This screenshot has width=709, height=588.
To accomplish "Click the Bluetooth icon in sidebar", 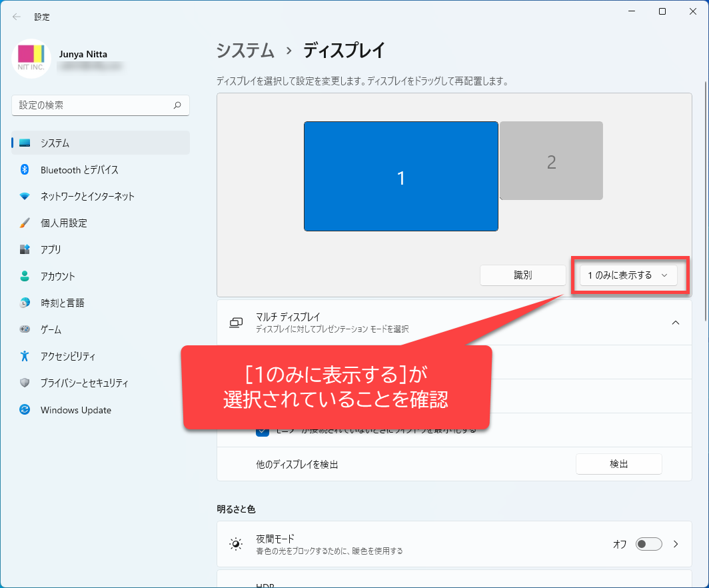I will tap(25, 170).
